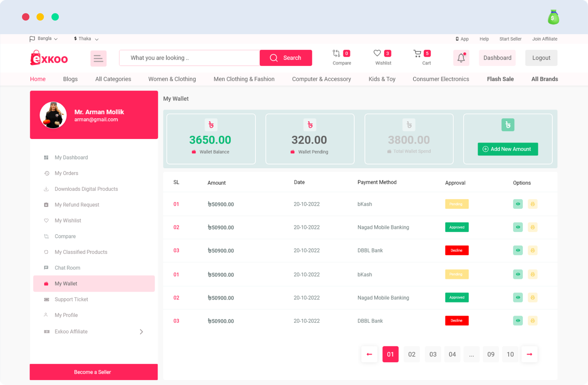Open the notifications bell
Screen dimensions: 588x385
(461, 58)
